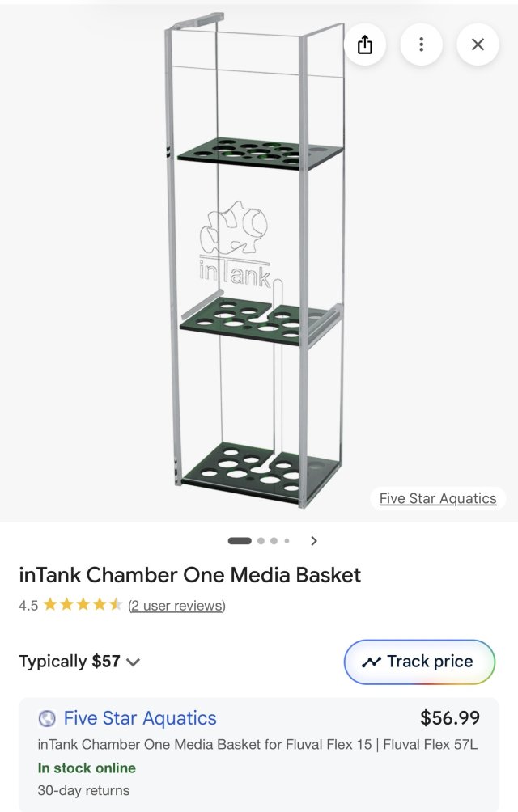Jump to the second carousel dot
The height and width of the screenshot is (812, 518).
(261, 541)
